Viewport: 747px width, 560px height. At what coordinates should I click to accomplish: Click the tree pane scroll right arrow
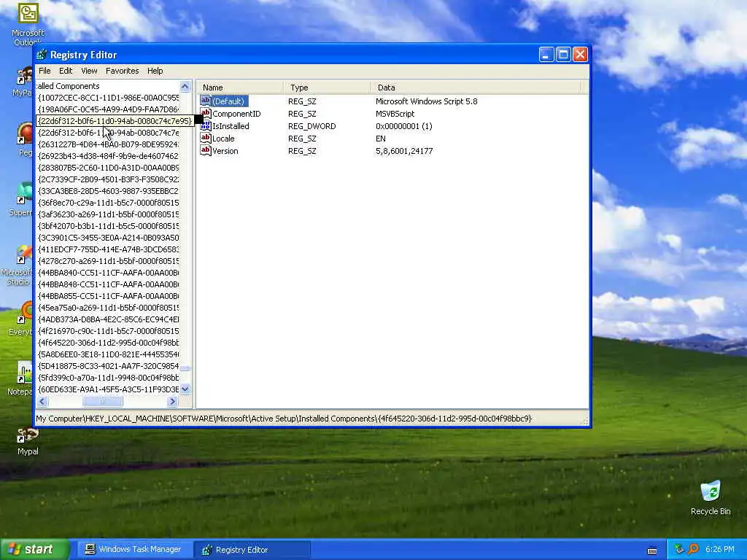click(x=172, y=402)
